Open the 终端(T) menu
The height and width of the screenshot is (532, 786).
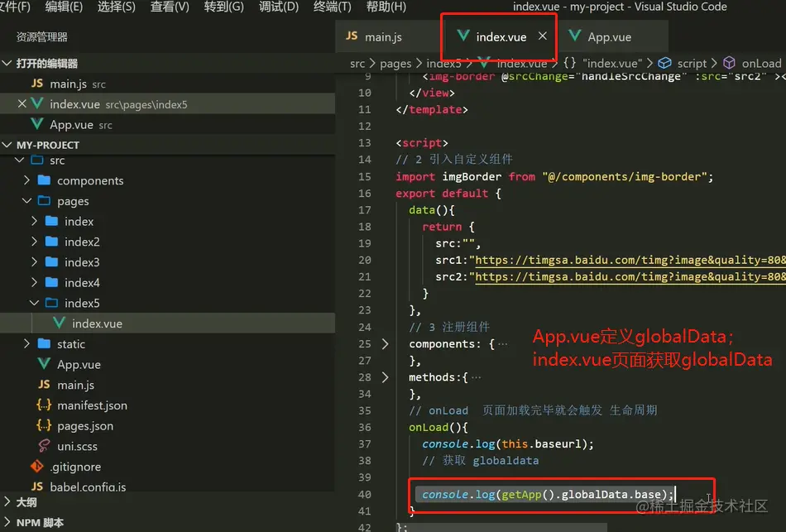pyautogui.click(x=332, y=7)
